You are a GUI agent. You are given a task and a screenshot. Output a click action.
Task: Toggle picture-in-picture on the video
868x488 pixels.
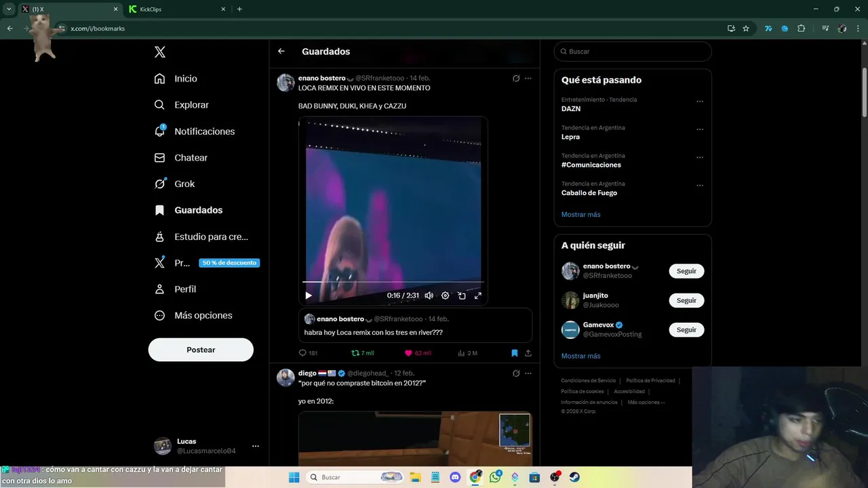tap(462, 296)
